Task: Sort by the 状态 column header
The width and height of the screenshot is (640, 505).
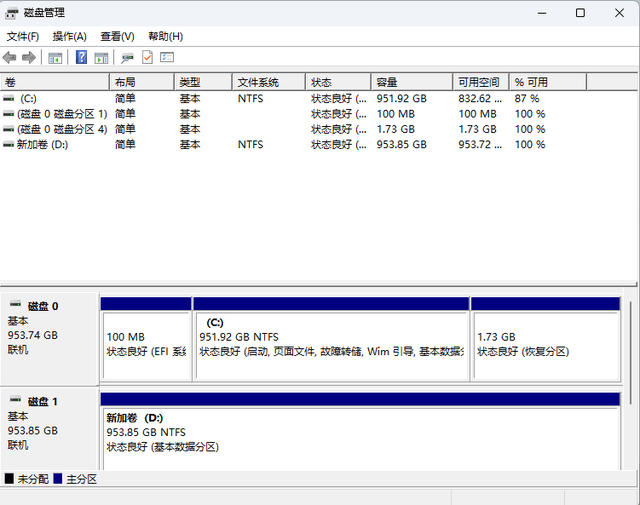Action: click(x=338, y=82)
